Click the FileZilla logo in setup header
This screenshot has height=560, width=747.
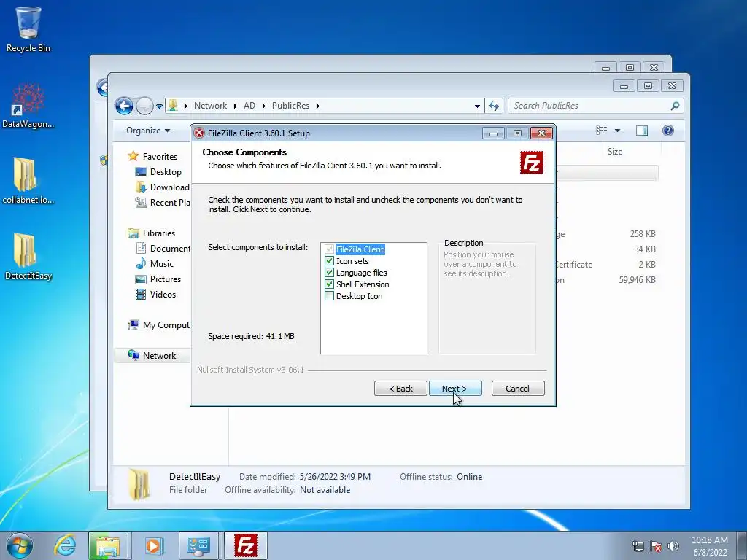point(532,163)
